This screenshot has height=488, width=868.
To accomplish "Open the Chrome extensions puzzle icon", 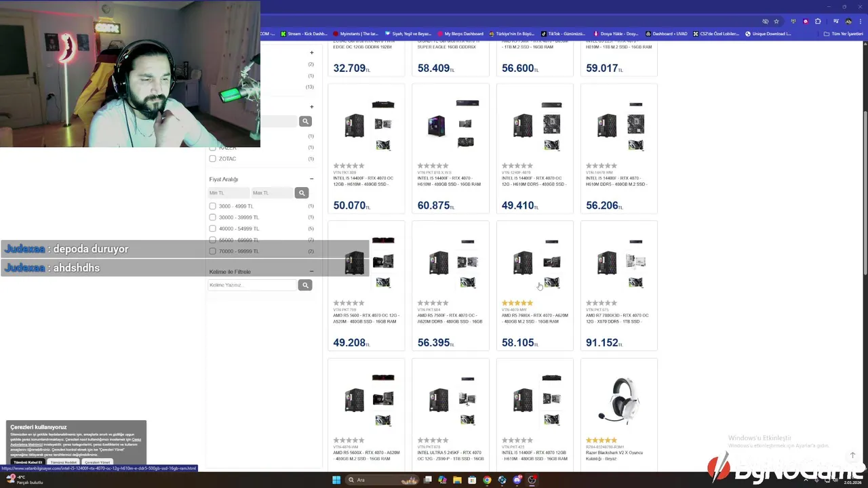I will pyautogui.click(x=818, y=21).
